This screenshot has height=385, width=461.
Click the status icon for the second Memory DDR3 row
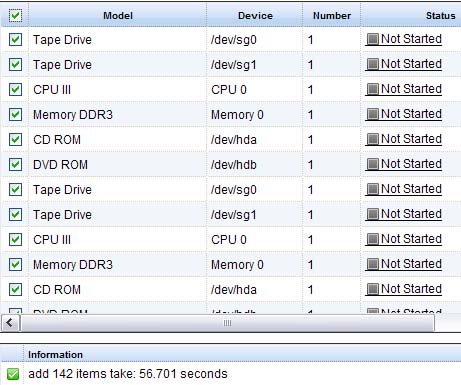[372, 264]
